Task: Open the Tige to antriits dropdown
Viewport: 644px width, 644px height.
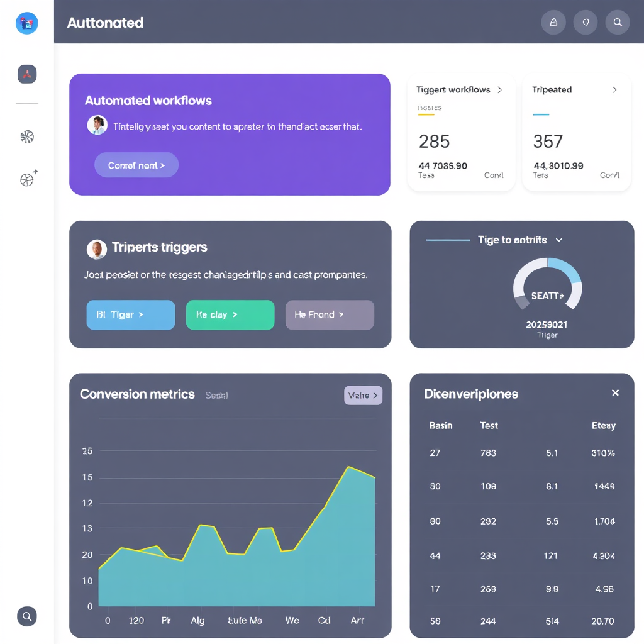Action: pos(558,240)
